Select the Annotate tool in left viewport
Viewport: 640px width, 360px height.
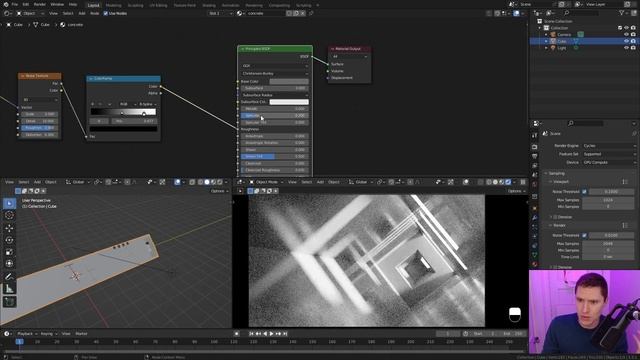pyautogui.click(x=9, y=276)
